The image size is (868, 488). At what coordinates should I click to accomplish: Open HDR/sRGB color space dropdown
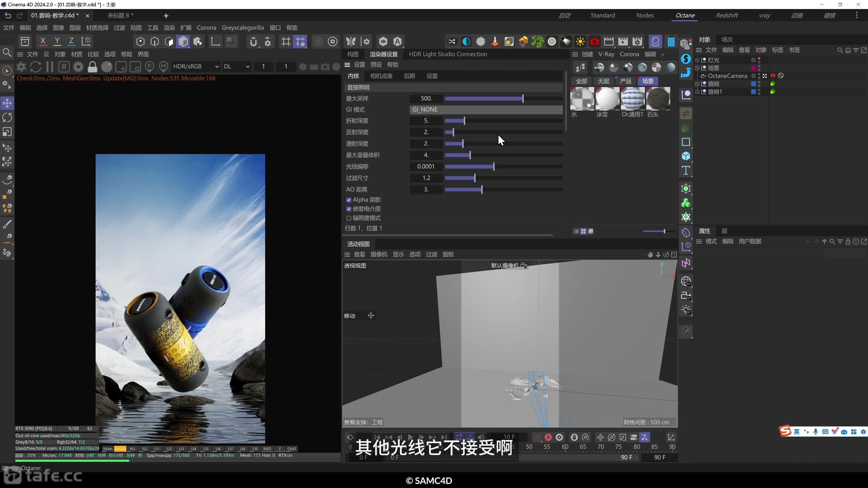195,66
